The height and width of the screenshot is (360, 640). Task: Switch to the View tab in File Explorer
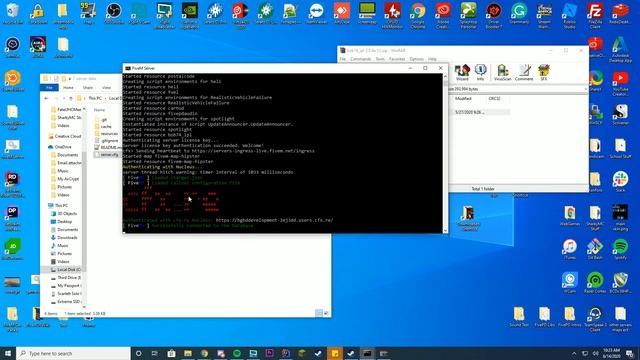(x=107, y=87)
